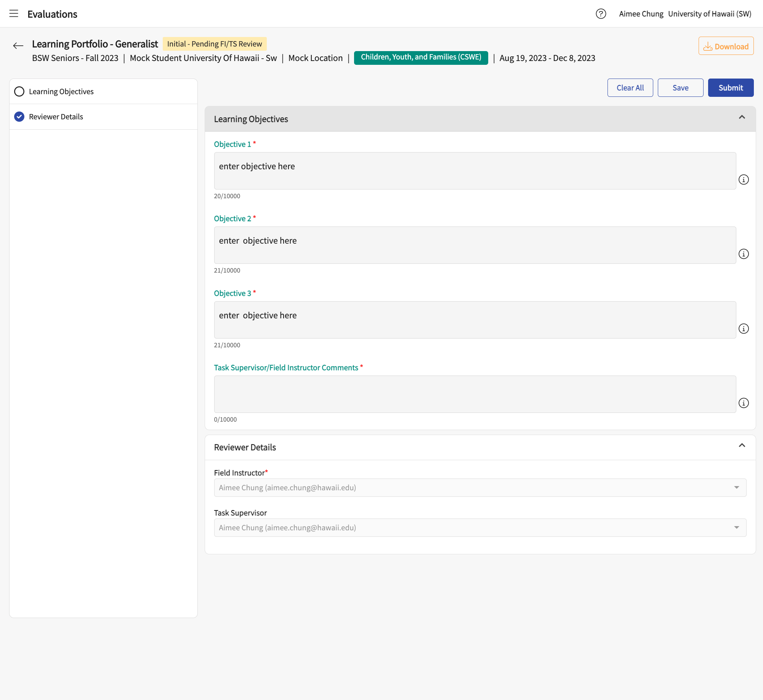The height and width of the screenshot is (700, 763).
Task: Click info icon for Task Supervisor comments
Action: [x=744, y=403]
